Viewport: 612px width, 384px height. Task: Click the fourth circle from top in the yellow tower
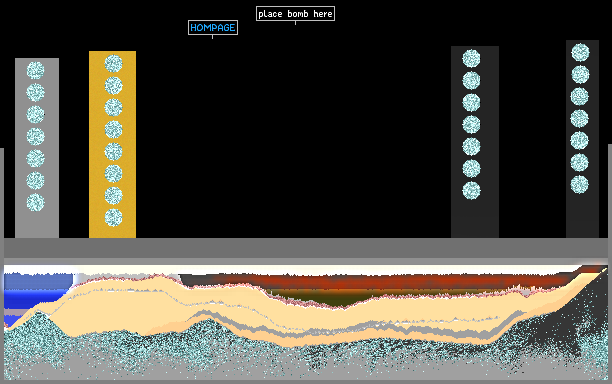114,130
